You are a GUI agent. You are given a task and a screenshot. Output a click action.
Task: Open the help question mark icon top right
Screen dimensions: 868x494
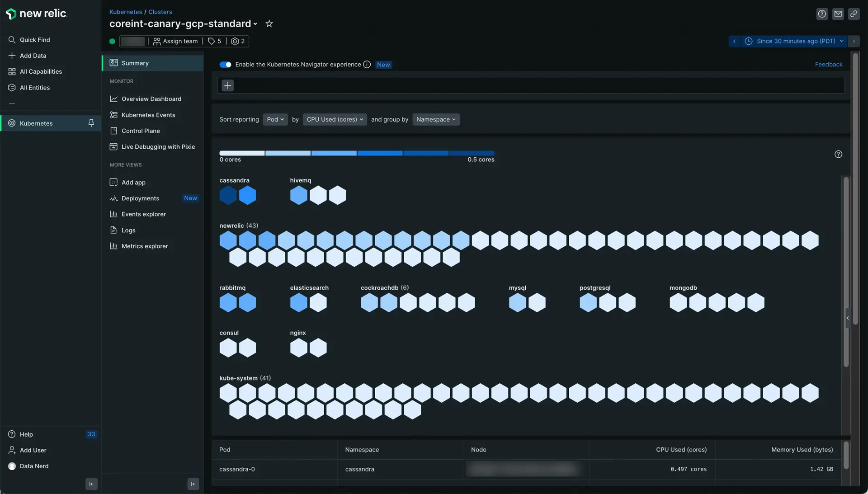(822, 14)
